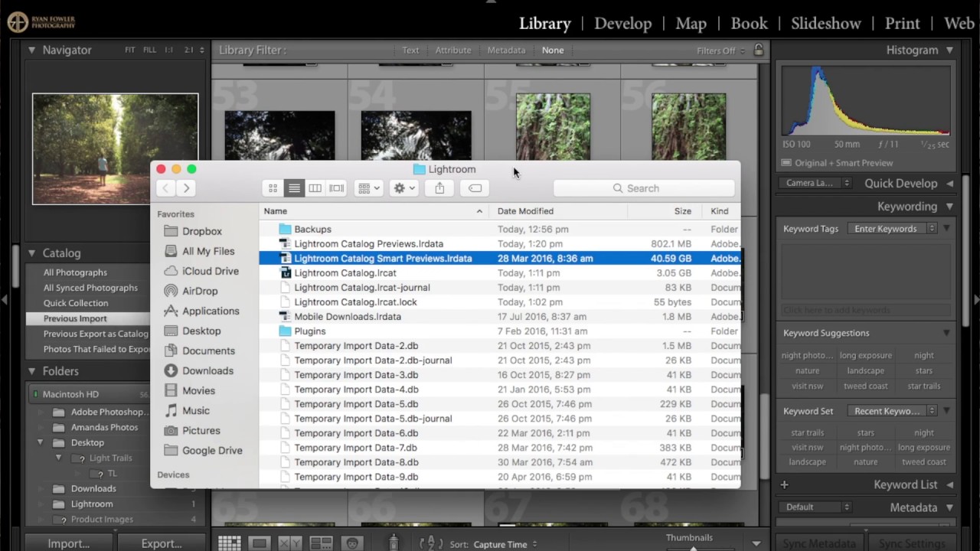Click the Finder Search field
980x551 pixels.
[x=643, y=188]
